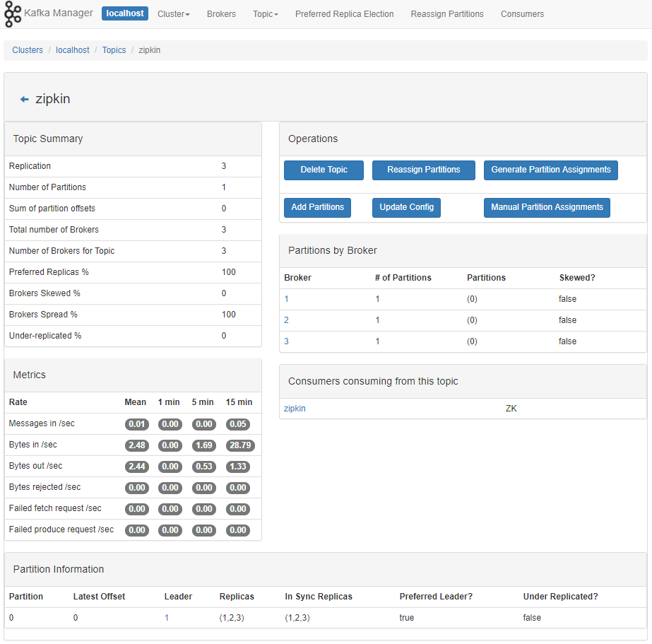The image size is (652, 644).
Task: Click the Brokers Skewed % label
Action: coord(45,293)
